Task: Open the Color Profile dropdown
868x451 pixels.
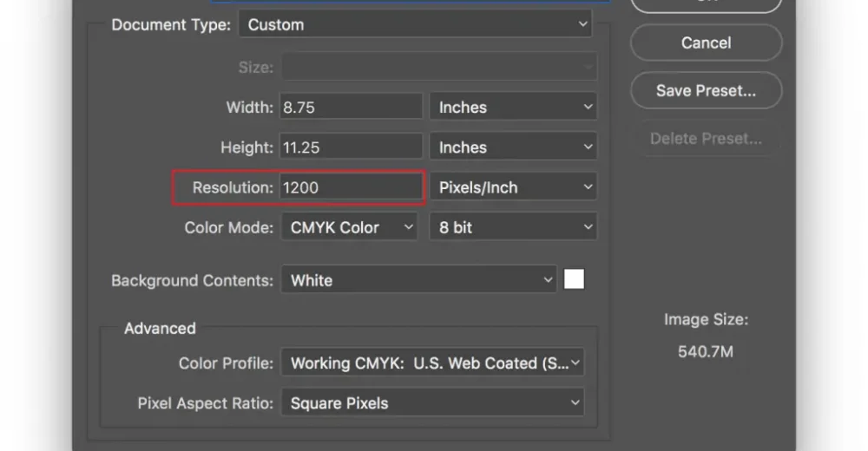Action: [432, 363]
